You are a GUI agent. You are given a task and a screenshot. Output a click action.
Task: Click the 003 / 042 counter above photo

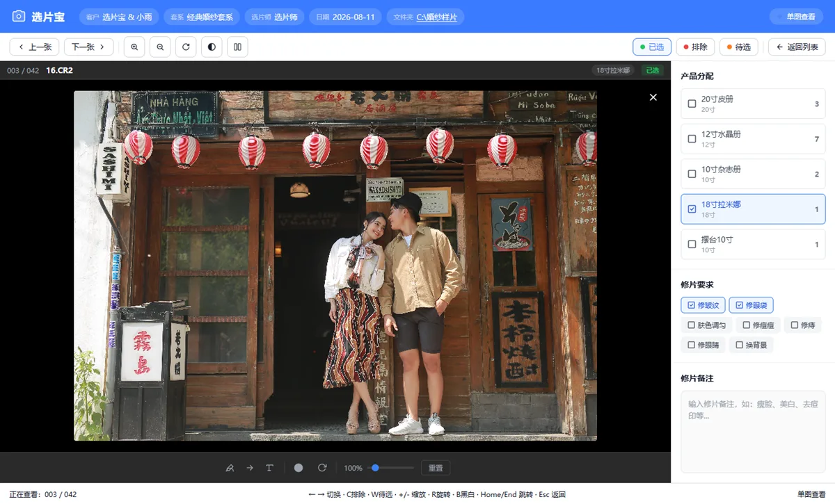click(23, 70)
